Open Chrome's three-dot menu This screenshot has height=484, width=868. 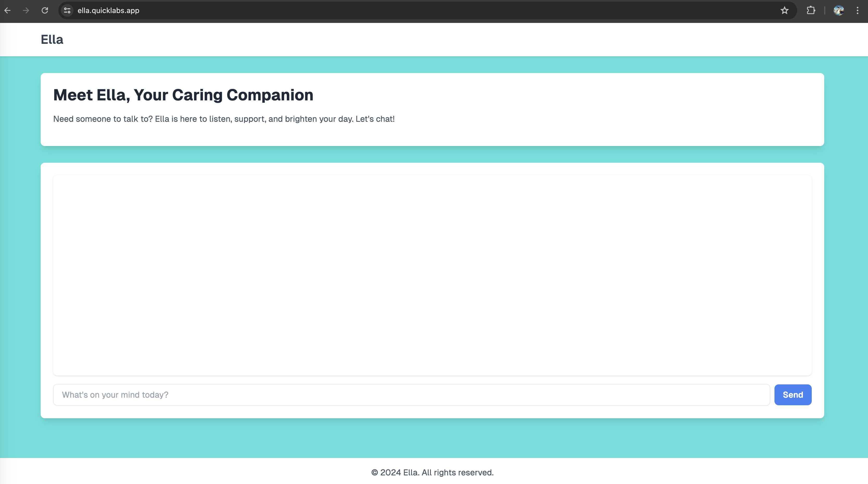pyautogui.click(x=858, y=10)
